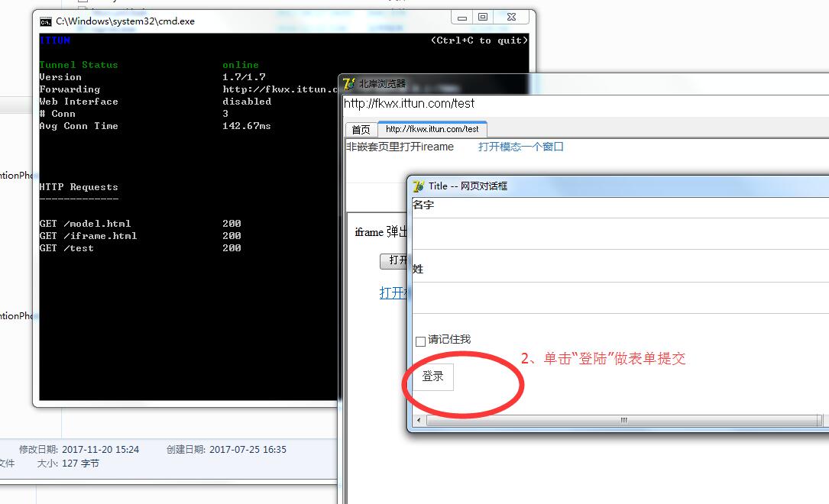The width and height of the screenshot is (829, 504).
Task: Click the 'HTTP Requests' heading in cmd
Action: pyautogui.click(x=78, y=187)
